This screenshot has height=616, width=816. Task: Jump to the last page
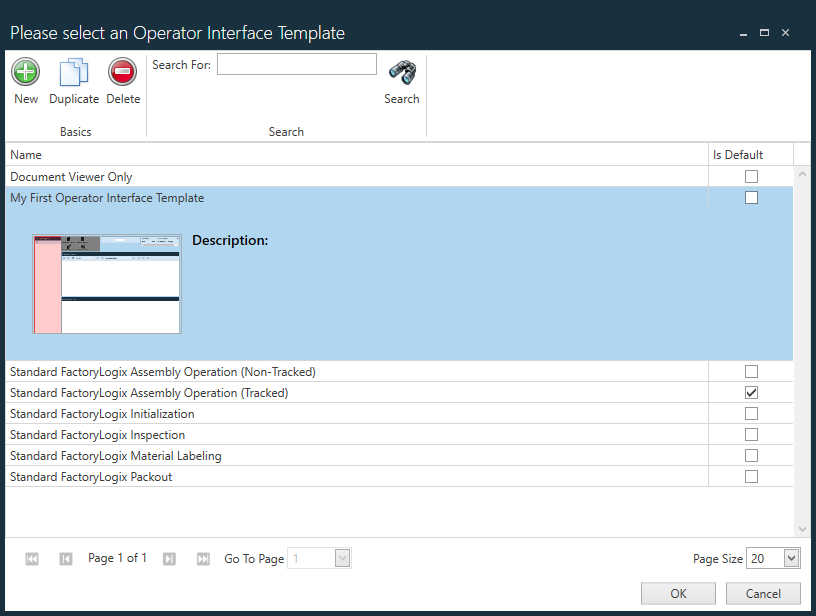pos(203,558)
